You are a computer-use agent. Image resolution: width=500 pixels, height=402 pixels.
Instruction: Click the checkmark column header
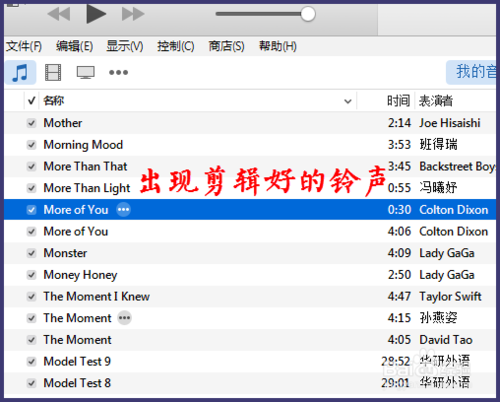pos(32,100)
